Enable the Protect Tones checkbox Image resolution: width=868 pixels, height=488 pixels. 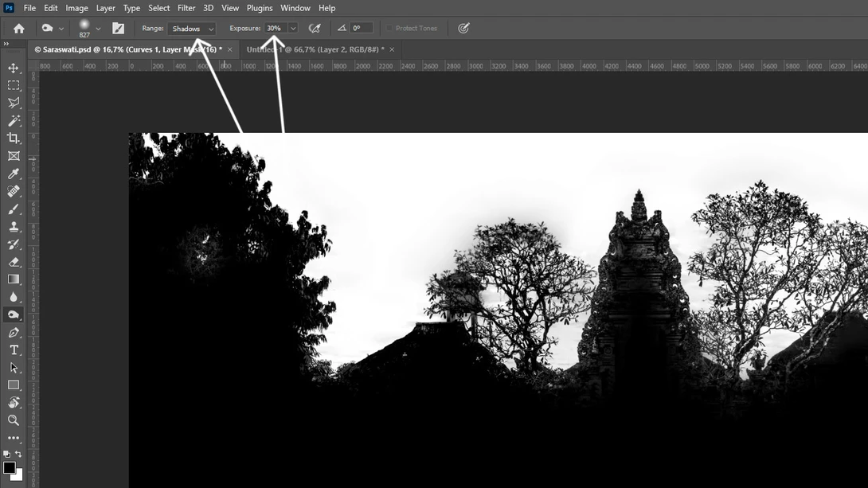(x=389, y=28)
